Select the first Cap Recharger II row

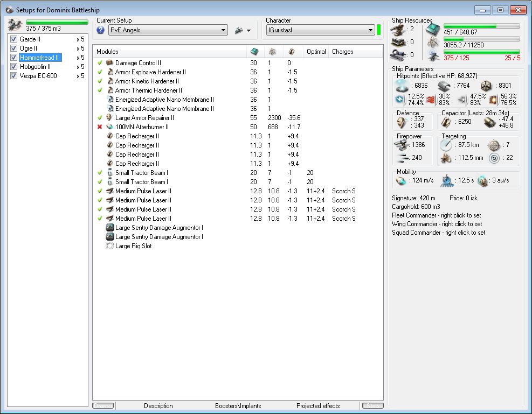(x=238, y=136)
